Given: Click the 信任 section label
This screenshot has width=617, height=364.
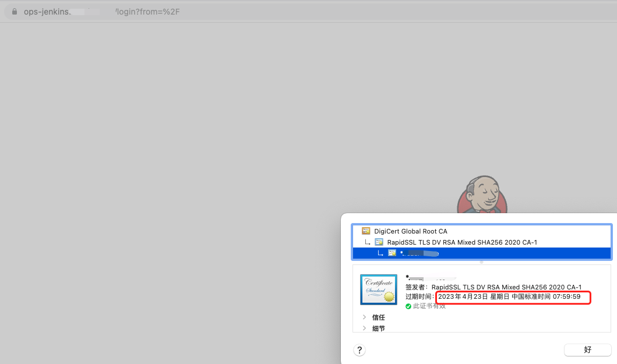Looking at the screenshot, I should pos(379,317).
